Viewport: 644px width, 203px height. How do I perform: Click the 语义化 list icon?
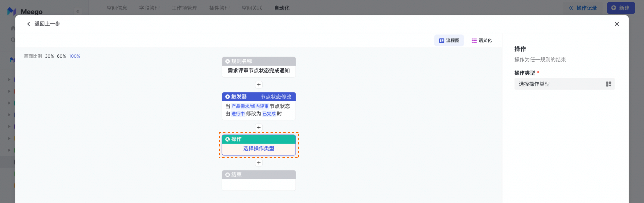(x=474, y=41)
